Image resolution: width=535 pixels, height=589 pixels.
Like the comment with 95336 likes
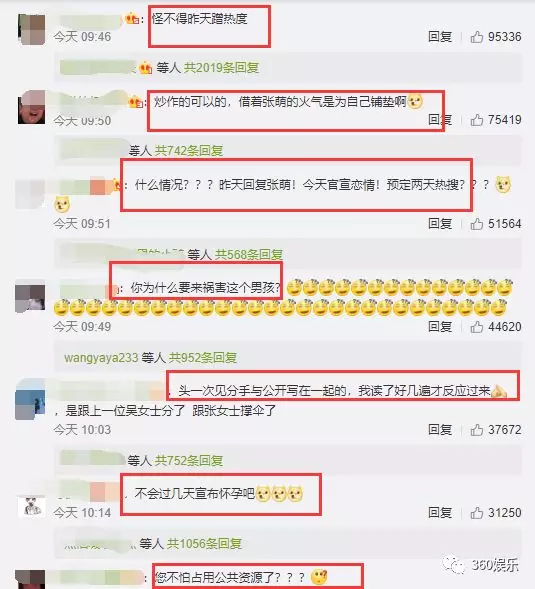click(x=477, y=37)
